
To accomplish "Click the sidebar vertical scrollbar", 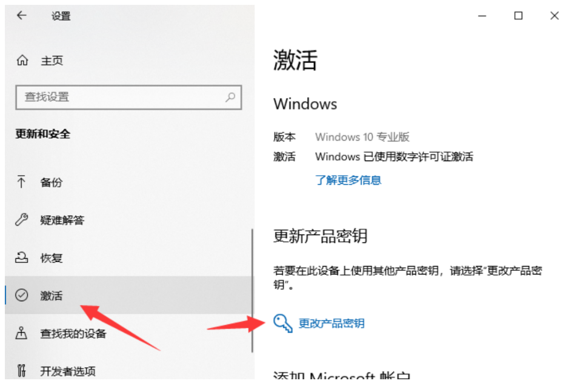I will (x=253, y=291).
